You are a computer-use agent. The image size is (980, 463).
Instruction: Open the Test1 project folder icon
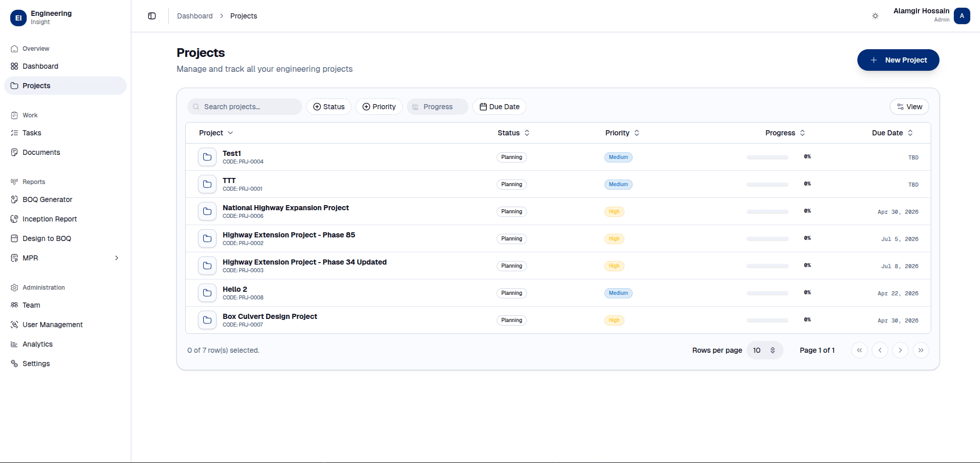(x=207, y=157)
